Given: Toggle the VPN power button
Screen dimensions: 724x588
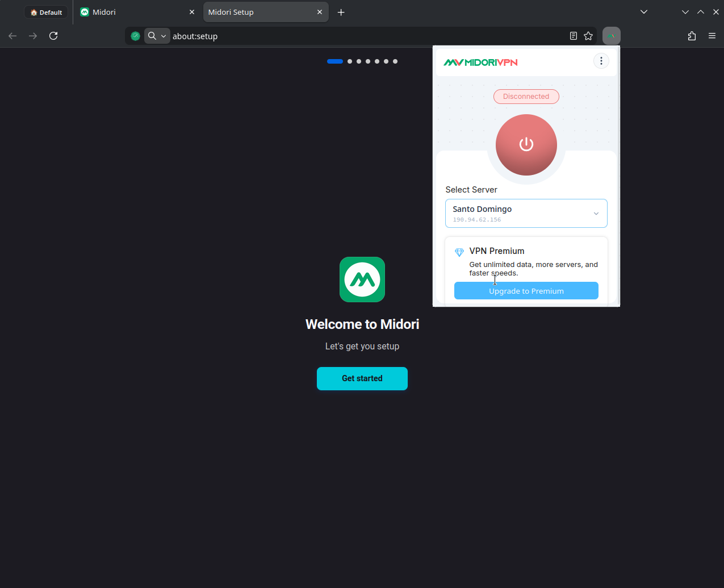Looking at the screenshot, I should pyautogui.click(x=526, y=145).
